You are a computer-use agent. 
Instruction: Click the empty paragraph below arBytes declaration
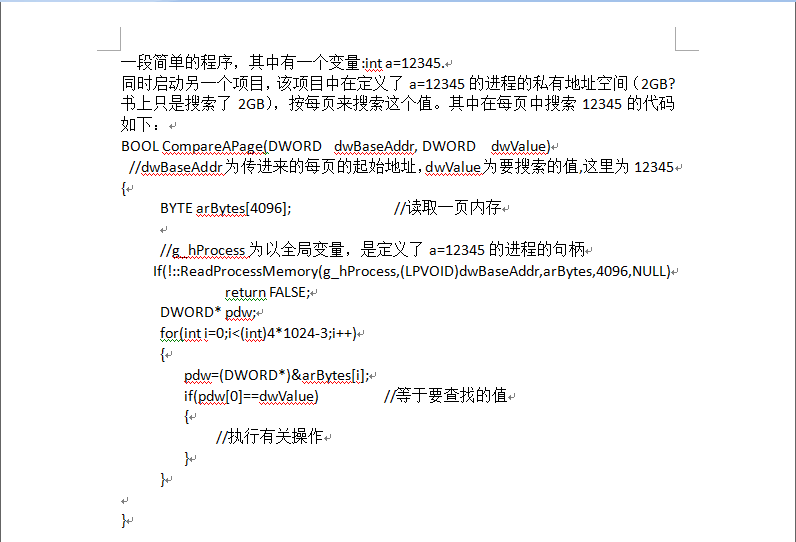163,230
